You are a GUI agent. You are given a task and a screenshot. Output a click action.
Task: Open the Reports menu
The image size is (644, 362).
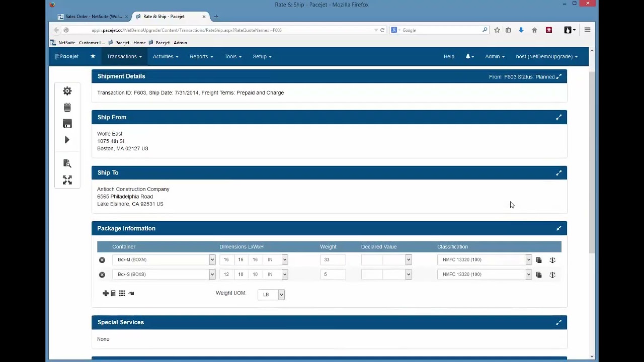point(201,56)
